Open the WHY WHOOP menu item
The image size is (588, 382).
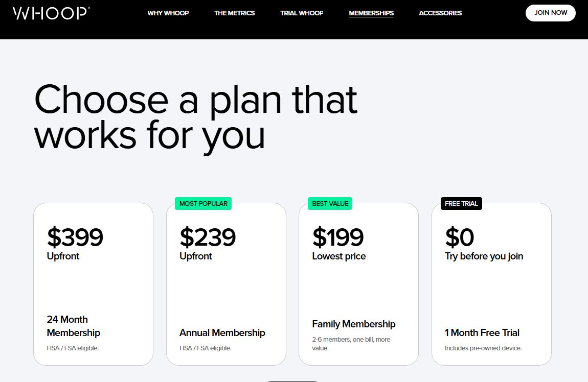(168, 13)
